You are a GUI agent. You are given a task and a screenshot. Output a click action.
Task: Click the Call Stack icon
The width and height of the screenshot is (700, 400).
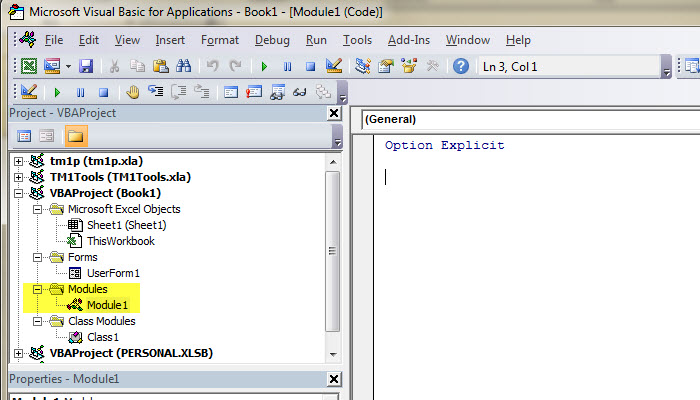(323, 92)
